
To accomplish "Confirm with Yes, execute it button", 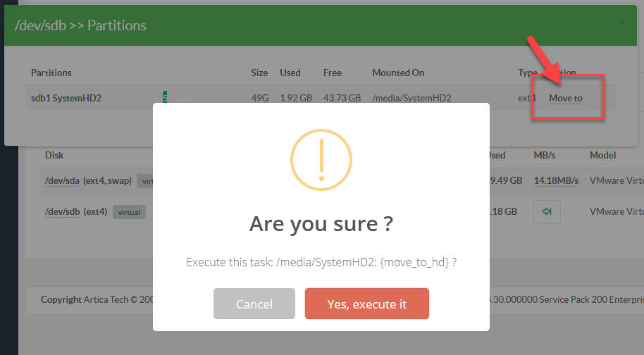I will coord(366,304).
